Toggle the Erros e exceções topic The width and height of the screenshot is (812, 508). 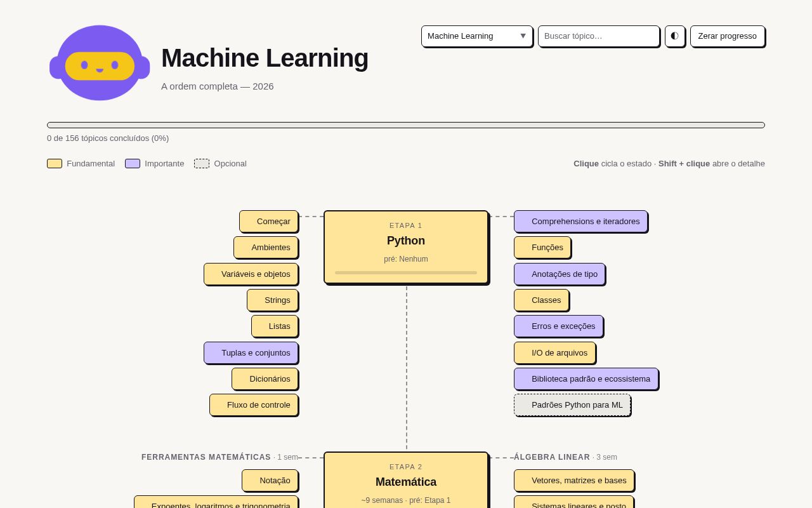[x=558, y=326]
